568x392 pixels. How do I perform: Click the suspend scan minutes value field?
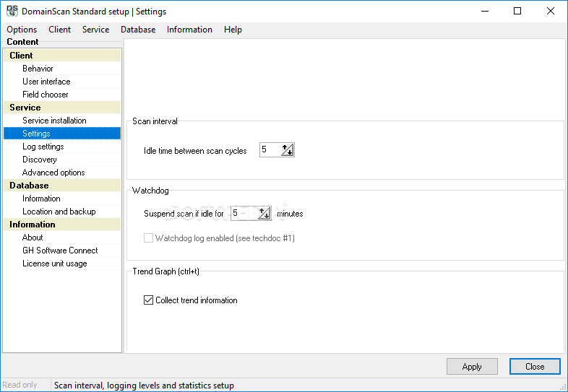tap(244, 213)
